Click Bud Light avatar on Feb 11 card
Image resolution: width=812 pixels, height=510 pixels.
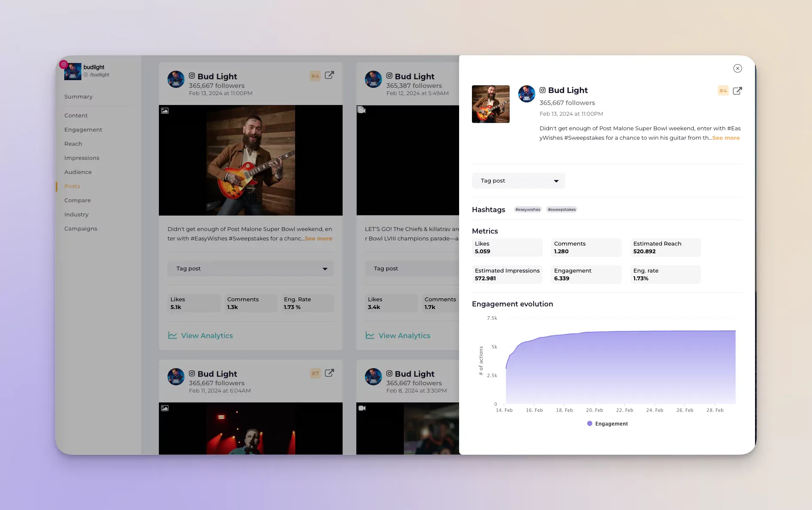tap(176, 377)
